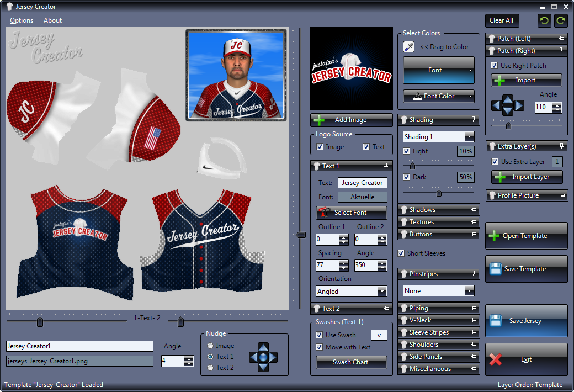Click the Dark shading slider handle
574x392 pixels.
click(x=439, y=193)
